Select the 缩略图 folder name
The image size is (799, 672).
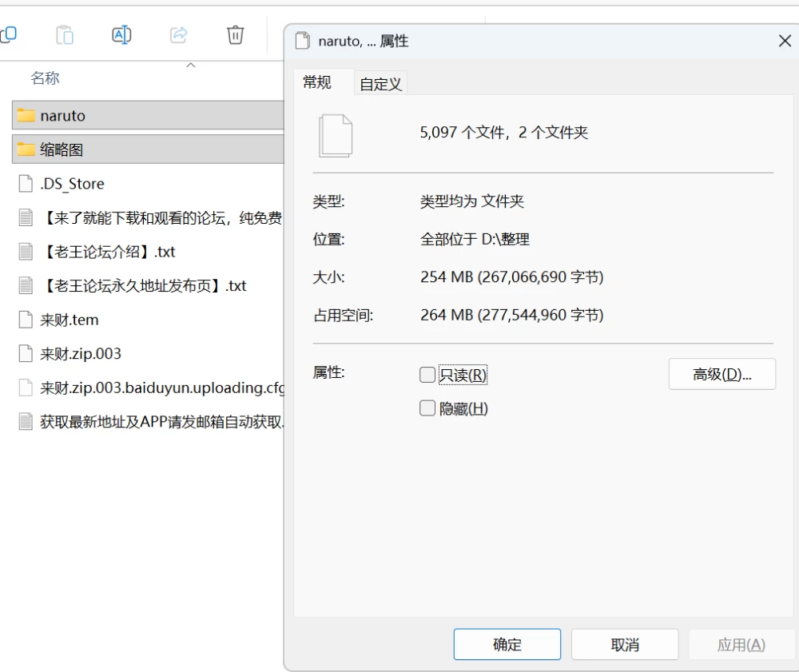62,149
